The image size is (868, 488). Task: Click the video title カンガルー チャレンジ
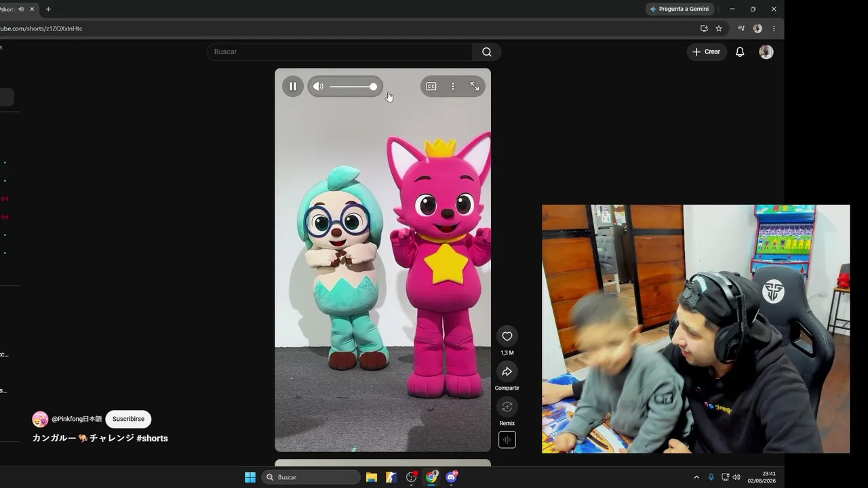(83, 438)
